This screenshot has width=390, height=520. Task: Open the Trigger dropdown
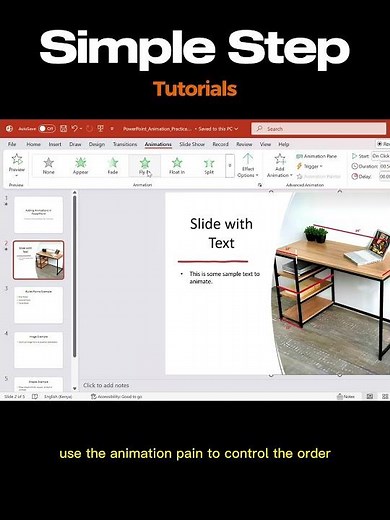click(x=310, y=166)
